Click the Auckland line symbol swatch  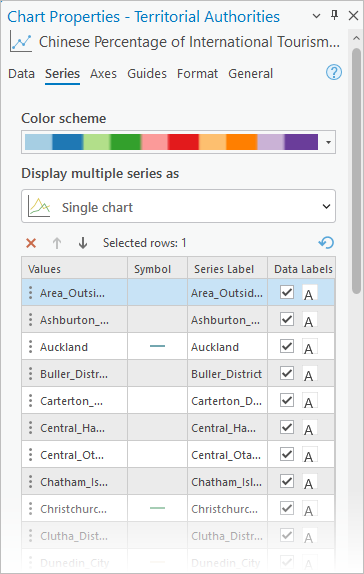(157, 346)
